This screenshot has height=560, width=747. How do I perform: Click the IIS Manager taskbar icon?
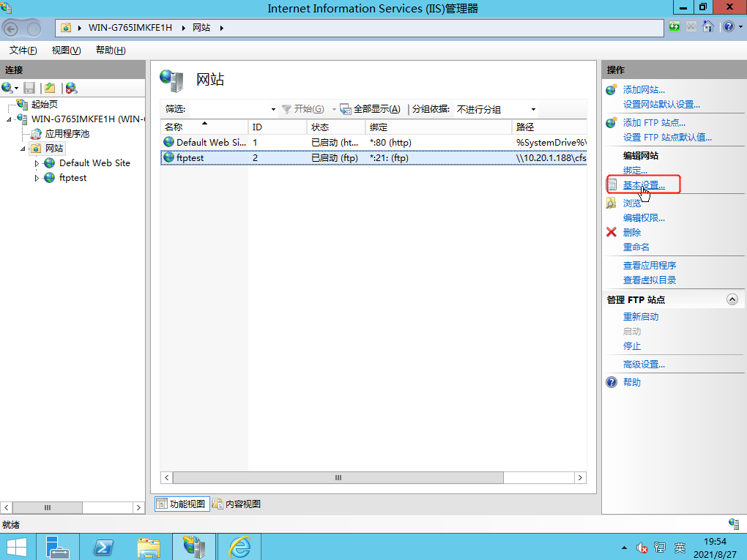pyautogui.click(x=194, y=547)
